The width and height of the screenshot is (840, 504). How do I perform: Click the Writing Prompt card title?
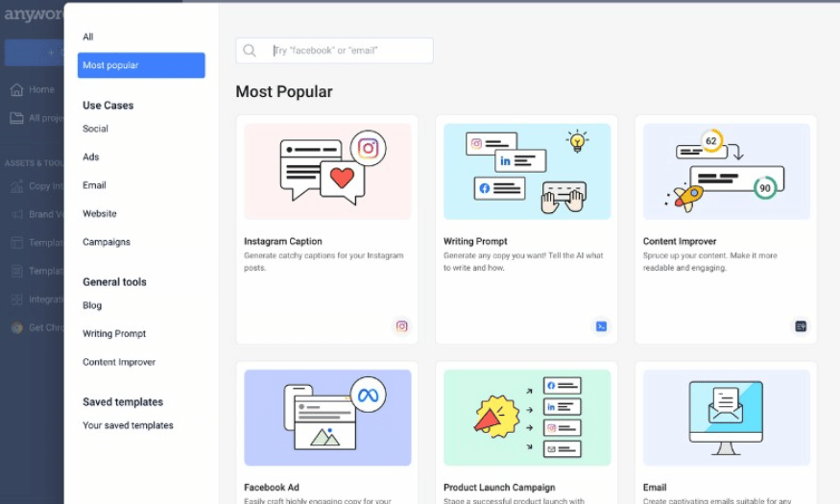pos(475,242)
